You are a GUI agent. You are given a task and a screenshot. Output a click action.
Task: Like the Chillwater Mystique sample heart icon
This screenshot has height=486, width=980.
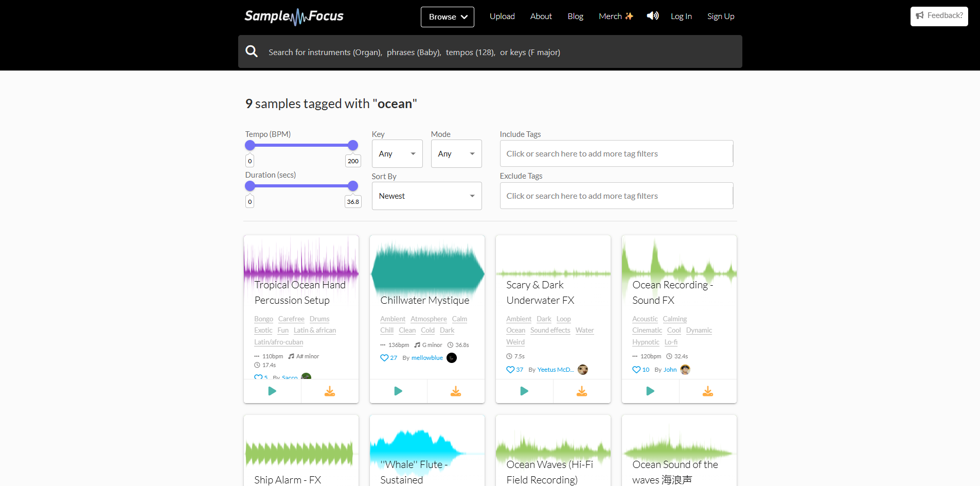pos(384,358)
